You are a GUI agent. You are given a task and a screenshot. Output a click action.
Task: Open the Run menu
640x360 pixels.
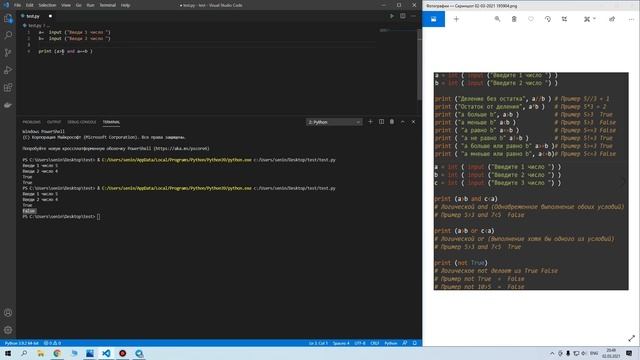pos(90,5)
